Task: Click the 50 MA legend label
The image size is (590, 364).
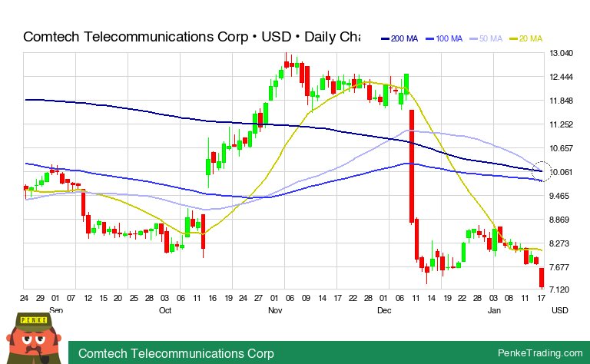Action: click(x=491, y=38)
